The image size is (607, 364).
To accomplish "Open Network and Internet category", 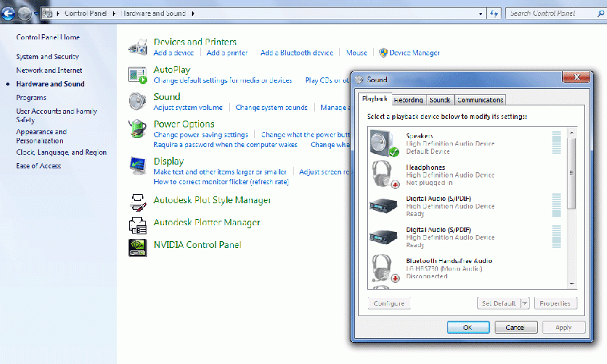I will point(49,71).
